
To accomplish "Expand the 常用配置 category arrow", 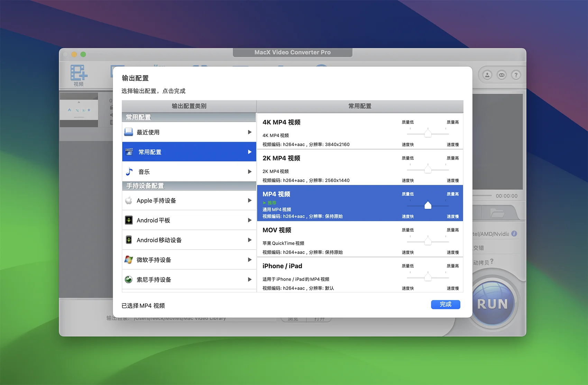I will click(x=250, y=152).
